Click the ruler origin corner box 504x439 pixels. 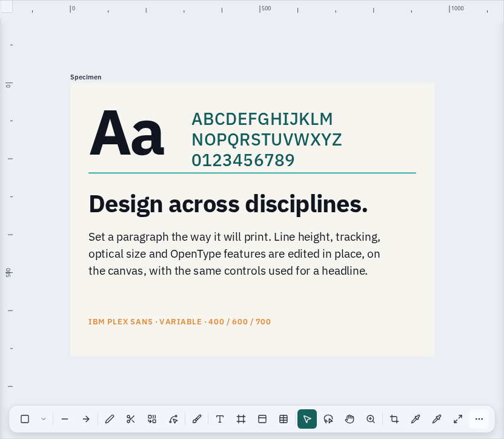(7, 7)
